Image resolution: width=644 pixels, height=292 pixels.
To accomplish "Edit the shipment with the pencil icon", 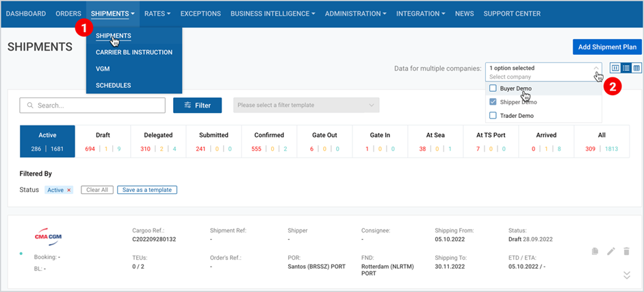I will point(611,252).
